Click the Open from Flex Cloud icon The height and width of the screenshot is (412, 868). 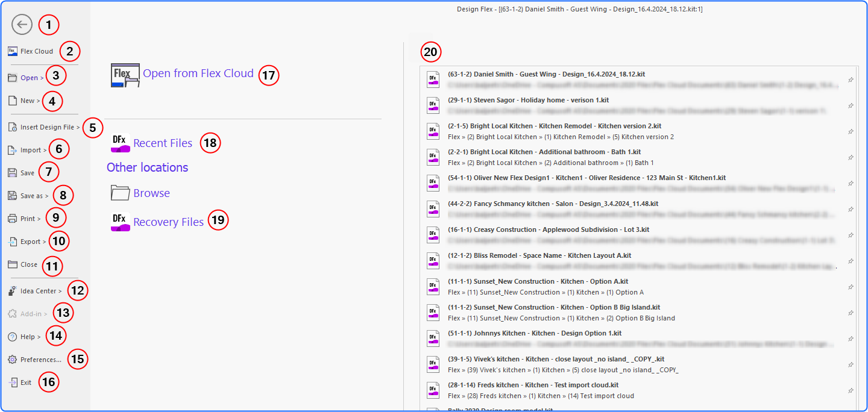pyautogui.click(x=125, y=75)
